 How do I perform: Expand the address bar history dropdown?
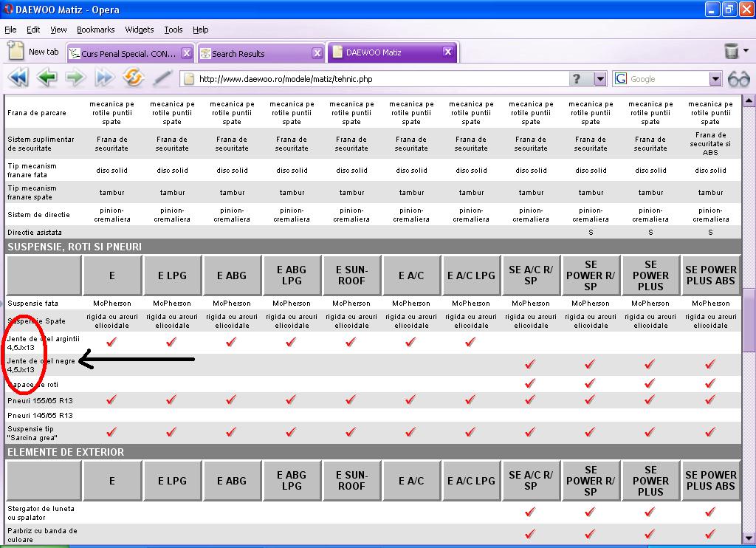[x=600, y=78]
